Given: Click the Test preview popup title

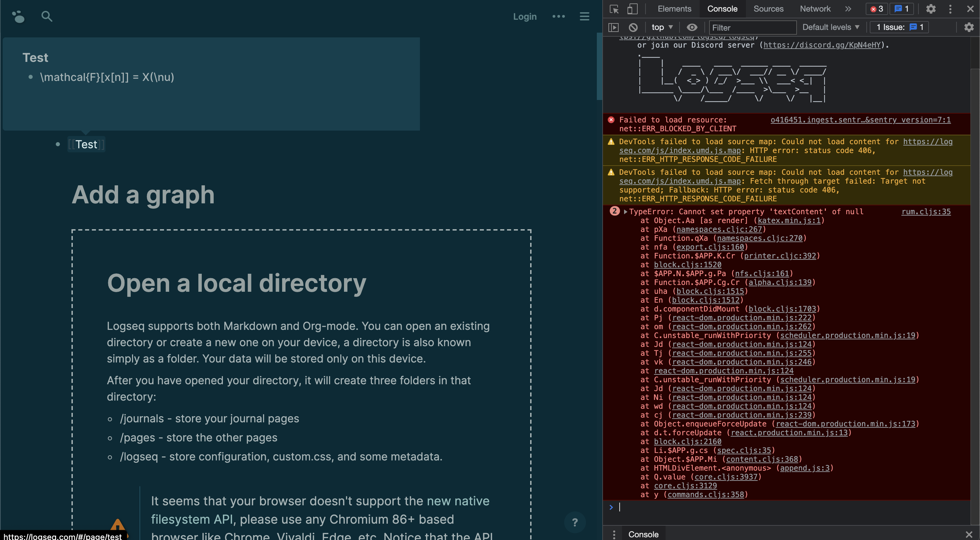Looking at the screenshot, I should pyautogui.click(x=35, y=57).
